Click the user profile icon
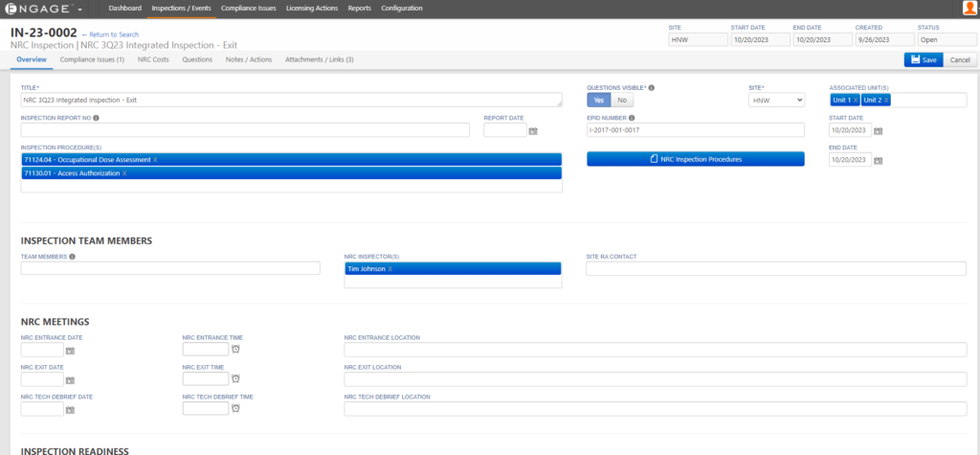This screenshot has height=455, width=980. (969, 9)
